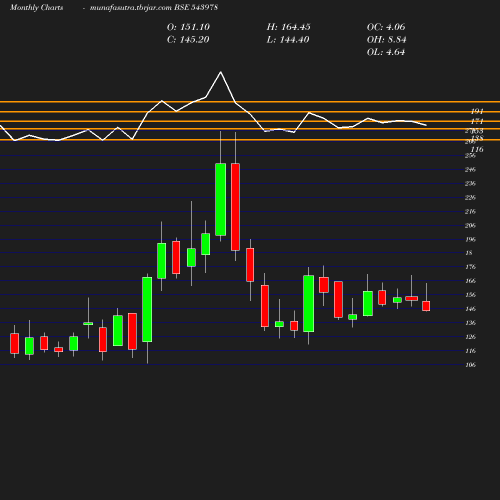Click the OL: 4.64 reading
Viewport: 500px width, 500px height.
[x=386, y=52]
